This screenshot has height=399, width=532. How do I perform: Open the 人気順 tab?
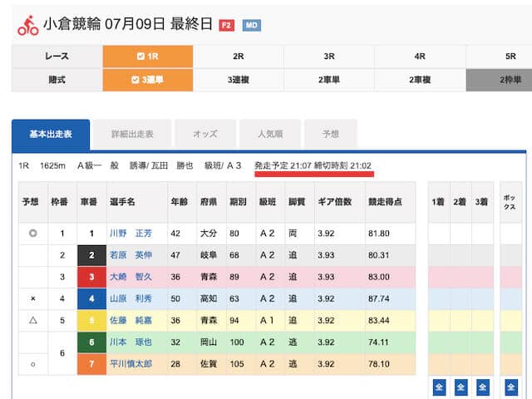pos(270,134)
